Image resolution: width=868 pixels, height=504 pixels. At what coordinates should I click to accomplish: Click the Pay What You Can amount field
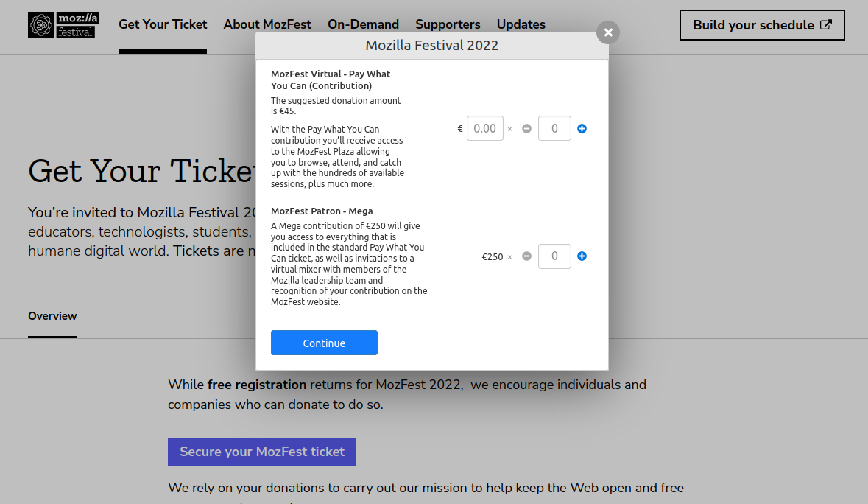pyautogui.click(x=485, y=128)
